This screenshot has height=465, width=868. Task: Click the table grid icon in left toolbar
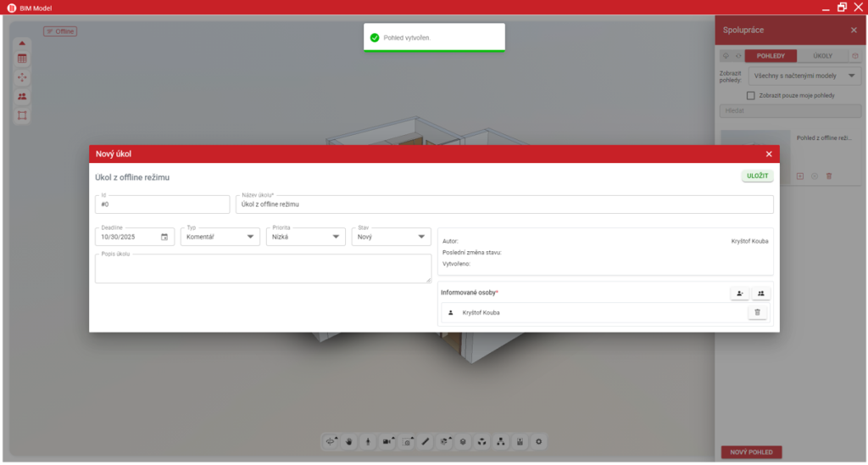(22, 59)
